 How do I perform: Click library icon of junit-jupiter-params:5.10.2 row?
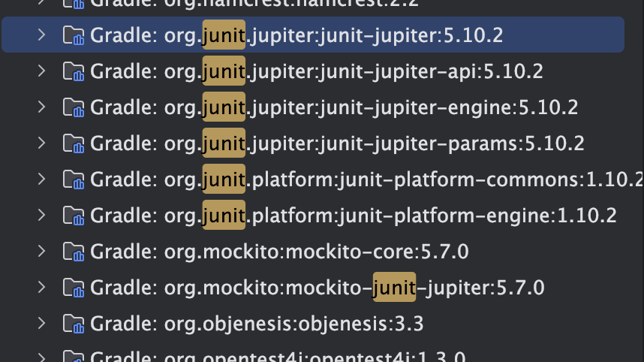pyautogui.click(x=74, y=143)
